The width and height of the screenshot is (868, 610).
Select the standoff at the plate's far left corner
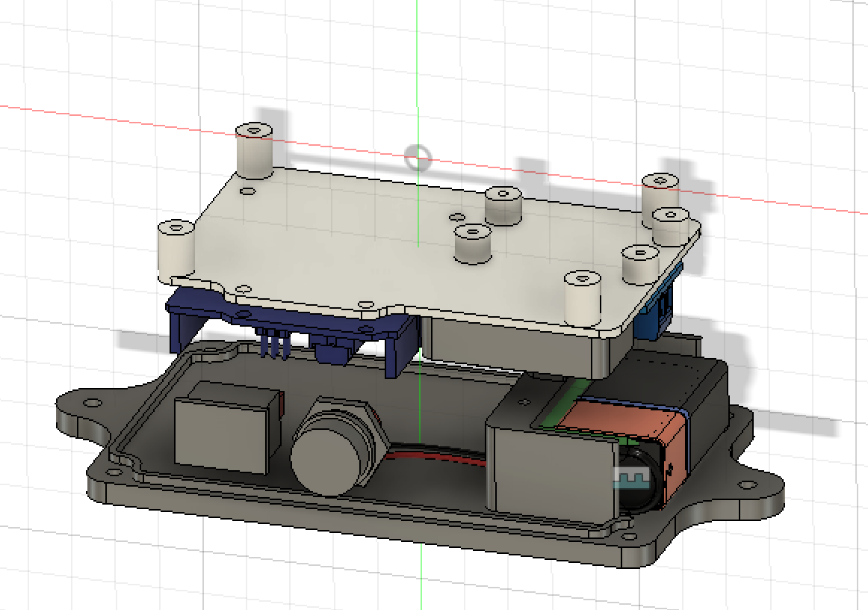coord(176,251)
